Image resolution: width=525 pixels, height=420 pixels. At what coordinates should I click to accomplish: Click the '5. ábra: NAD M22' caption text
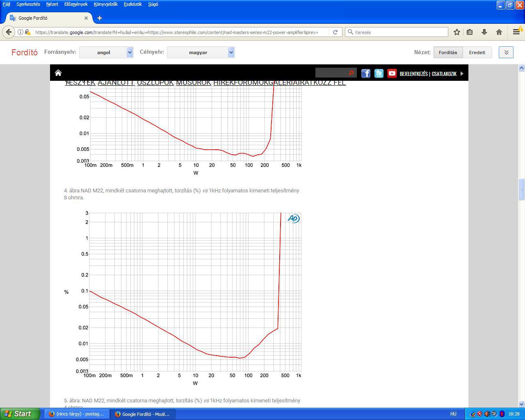pyautogui.click(x=182, y=404)
